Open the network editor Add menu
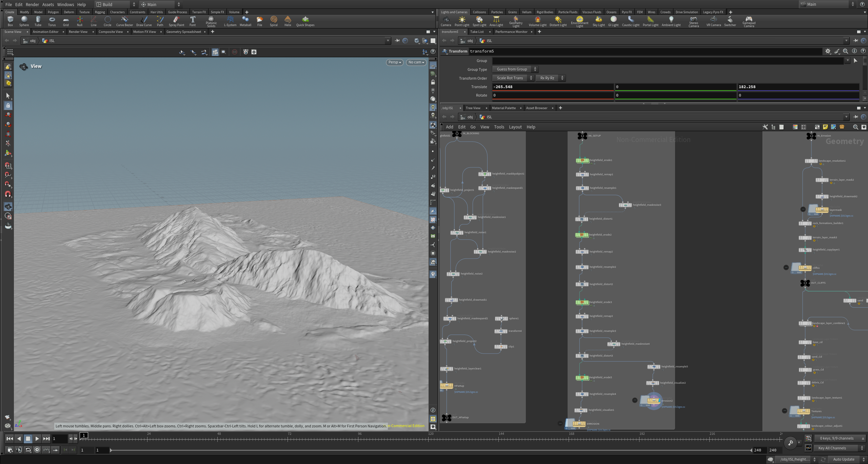 pos(450,127)
